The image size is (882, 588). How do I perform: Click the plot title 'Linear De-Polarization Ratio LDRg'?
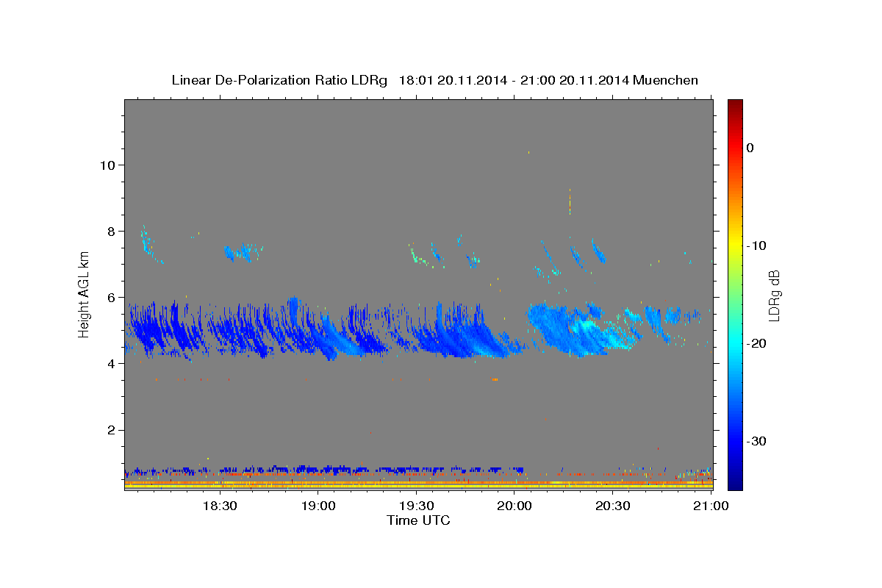coord(279,80)
